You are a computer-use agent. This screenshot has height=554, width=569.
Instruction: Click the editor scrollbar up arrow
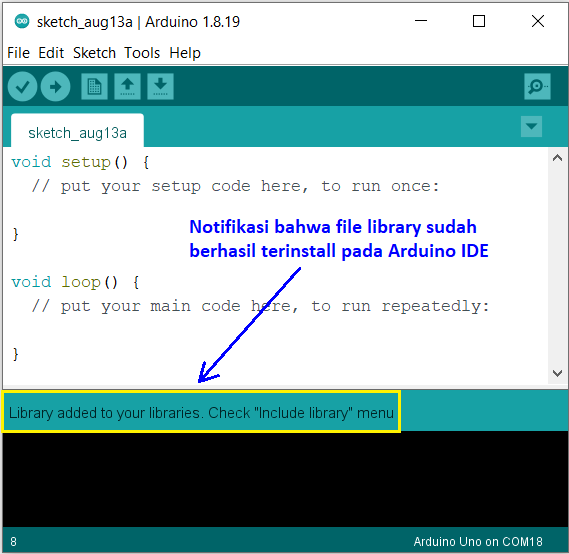(x=557, y=158)
